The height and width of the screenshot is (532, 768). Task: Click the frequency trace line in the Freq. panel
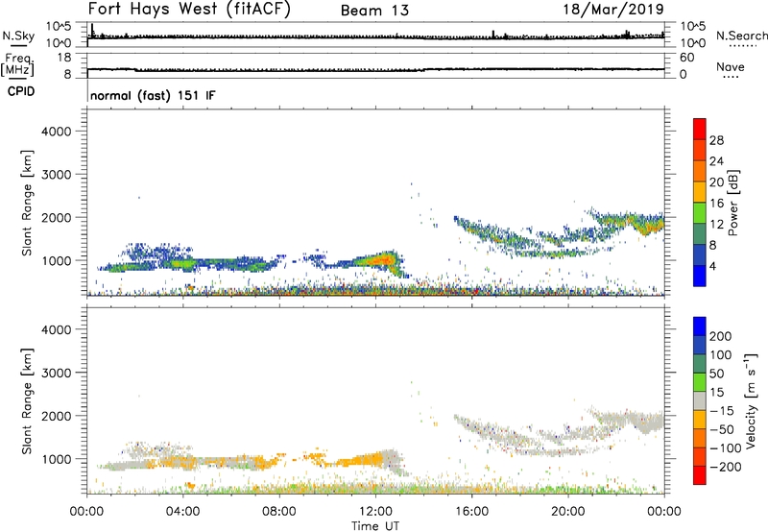pos(375,69)
